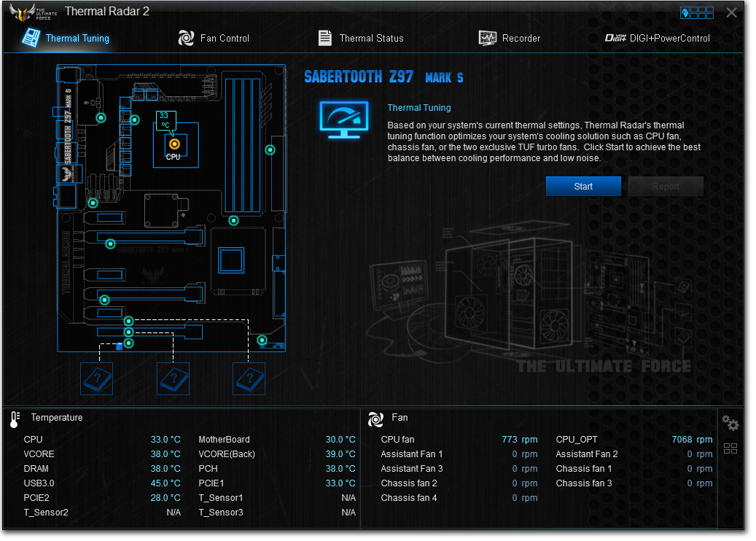This screenshot has height=541, width=756.
Task: Click the Chassis fan 2 row label
Action: 409,483
